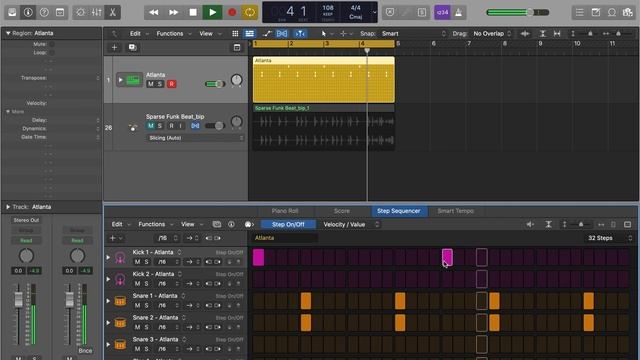Select the Atlanta region in tracks area

(x=324, y=80)
